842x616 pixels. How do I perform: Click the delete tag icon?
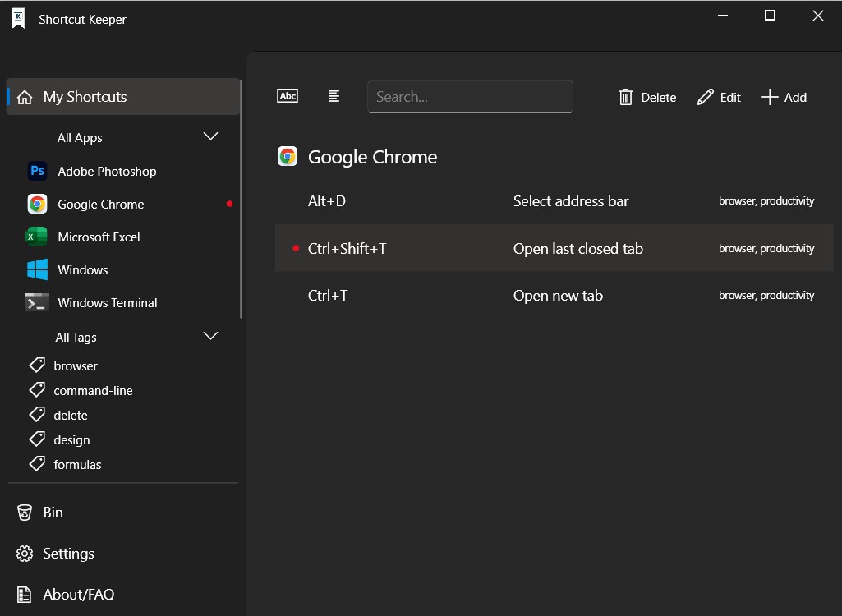37,415
